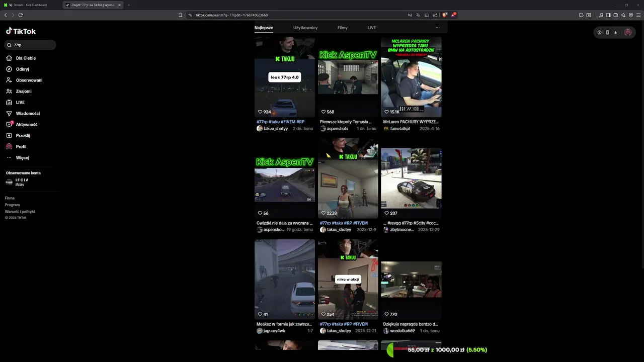
Task: Open the three-dots search filter menu
Action: tap(438, 28)
